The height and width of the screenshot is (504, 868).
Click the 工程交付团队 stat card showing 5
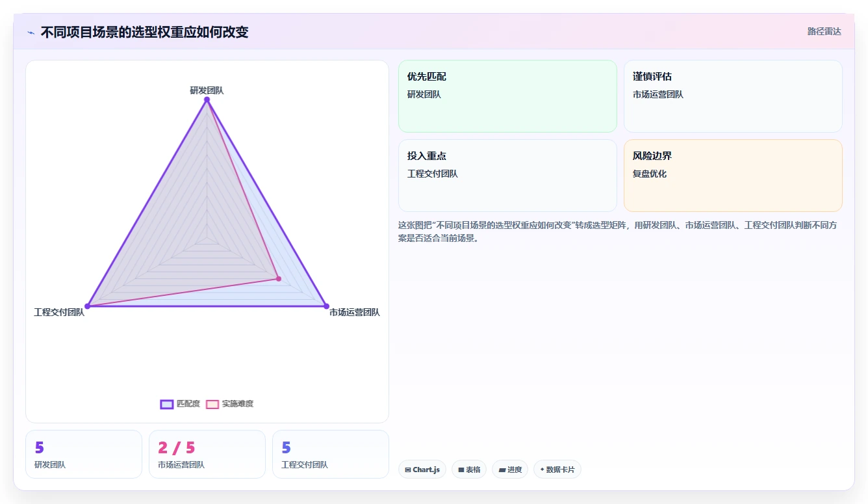331,454
